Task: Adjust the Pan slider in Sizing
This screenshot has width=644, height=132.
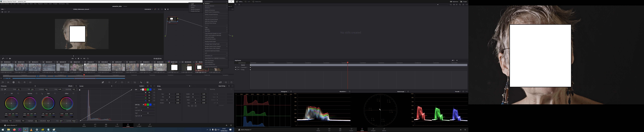Action: (x=170, y=94)
